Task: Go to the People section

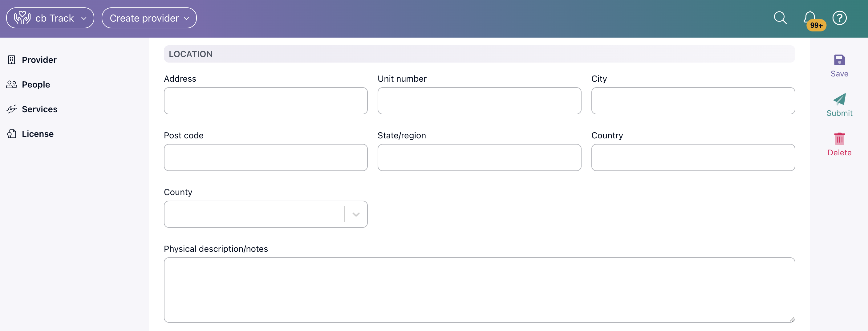Action: 36,84
